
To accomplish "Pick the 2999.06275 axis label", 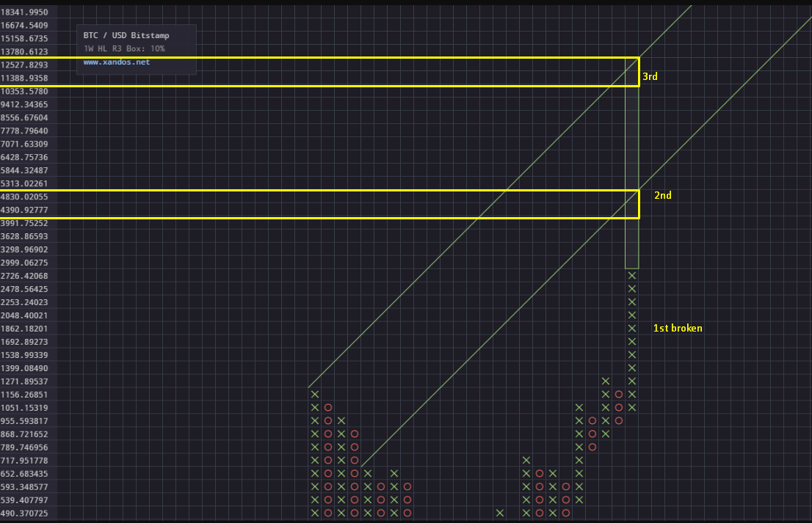I will pyautogui.click(x=24, y=263).
